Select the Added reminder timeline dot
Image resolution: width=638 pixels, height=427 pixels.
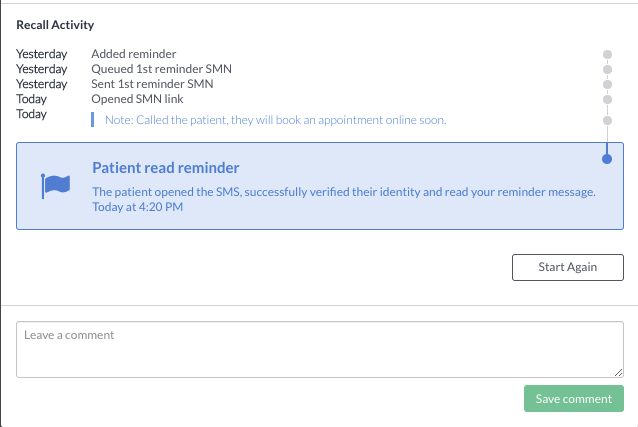click(x=607, y=54)
